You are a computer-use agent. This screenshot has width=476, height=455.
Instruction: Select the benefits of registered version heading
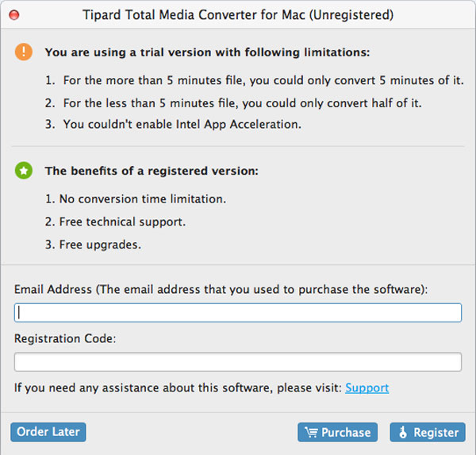click(152, 171)
